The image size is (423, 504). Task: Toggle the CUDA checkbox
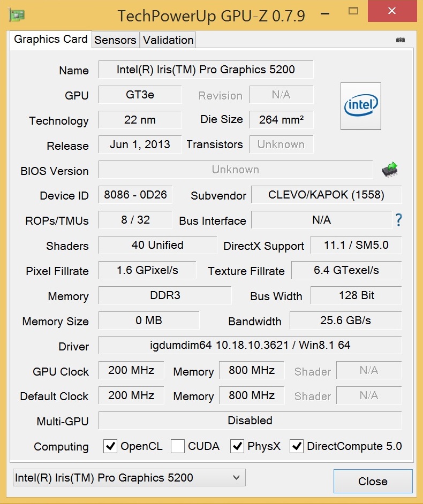[x=178, y=446]
